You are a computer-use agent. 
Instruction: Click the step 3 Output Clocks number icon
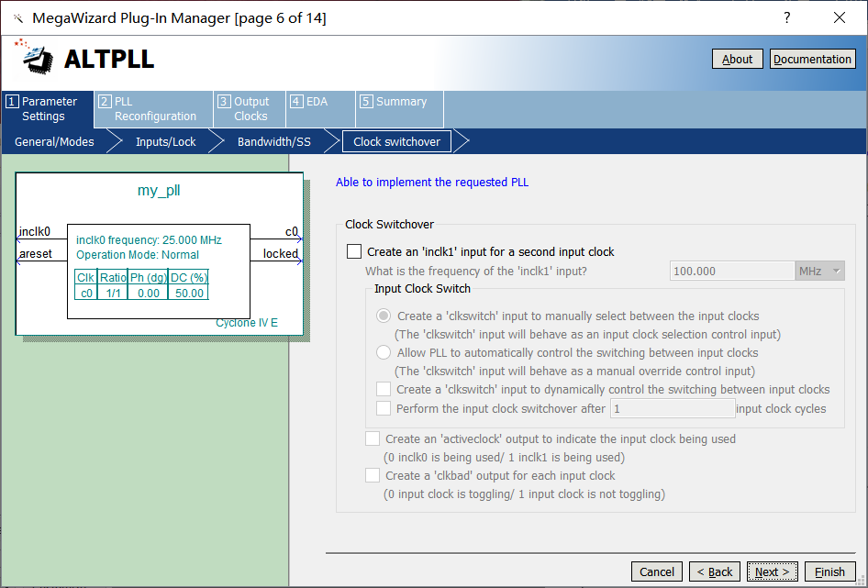pos(224,102)
